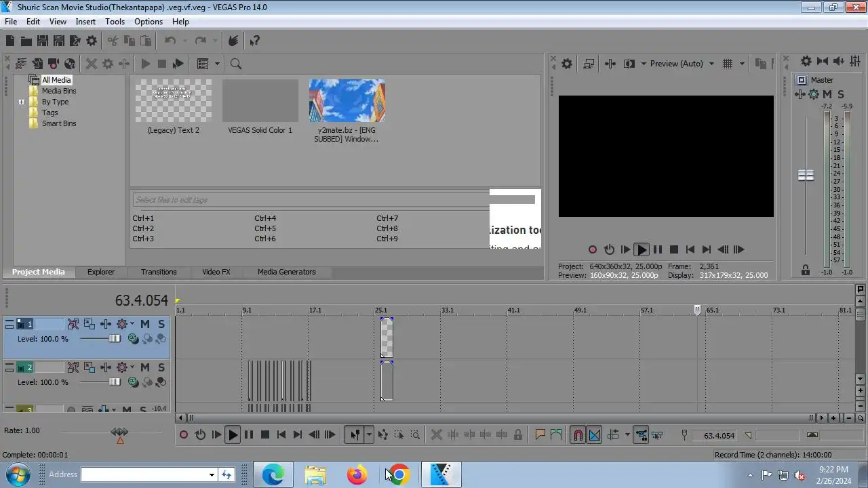The image size is (868, 488).
Task: Switch to the Transitions tab
Action: click(x=159, y=272)
